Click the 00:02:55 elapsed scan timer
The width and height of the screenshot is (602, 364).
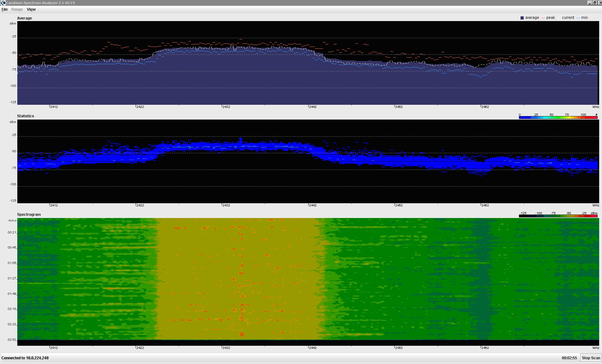569,358
